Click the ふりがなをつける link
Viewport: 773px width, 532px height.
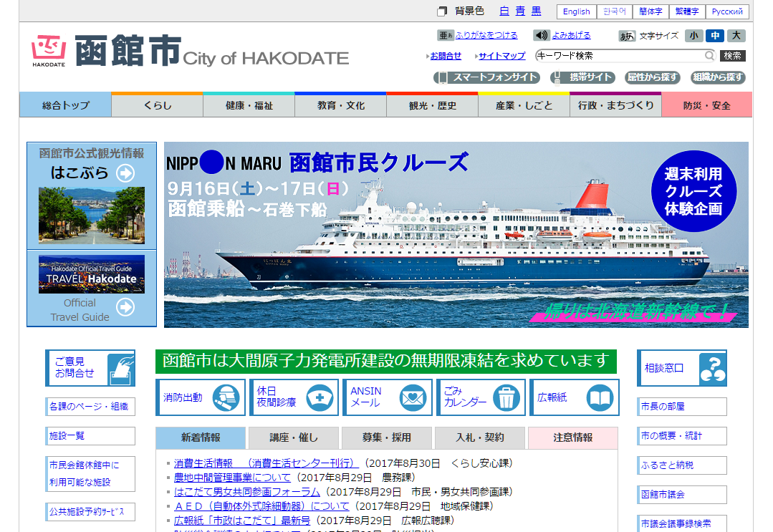point(486,35)
